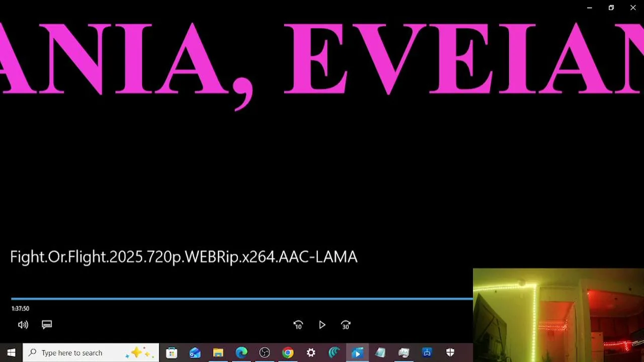Click the blue video seek bar

pyautogui.click(x=242, y=299)
